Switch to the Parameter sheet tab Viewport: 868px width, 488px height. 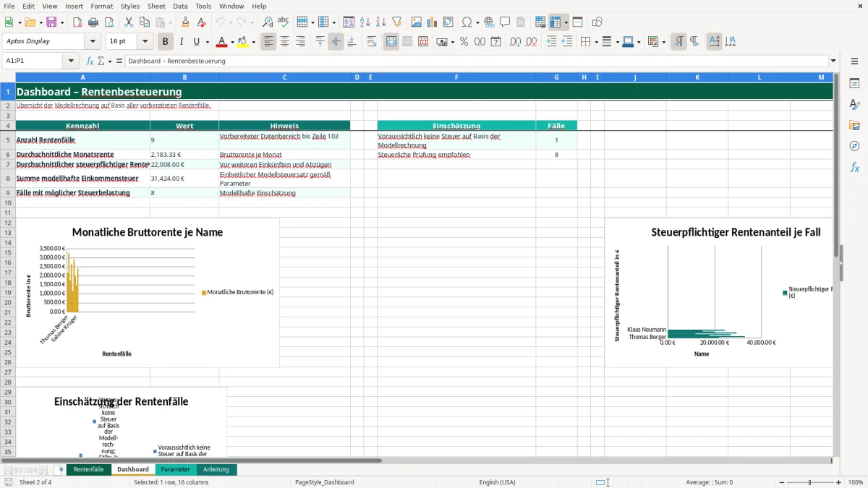[175, 469]
